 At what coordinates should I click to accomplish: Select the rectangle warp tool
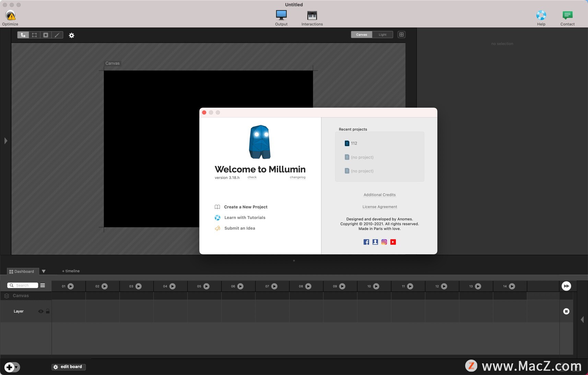pos(34,35)
